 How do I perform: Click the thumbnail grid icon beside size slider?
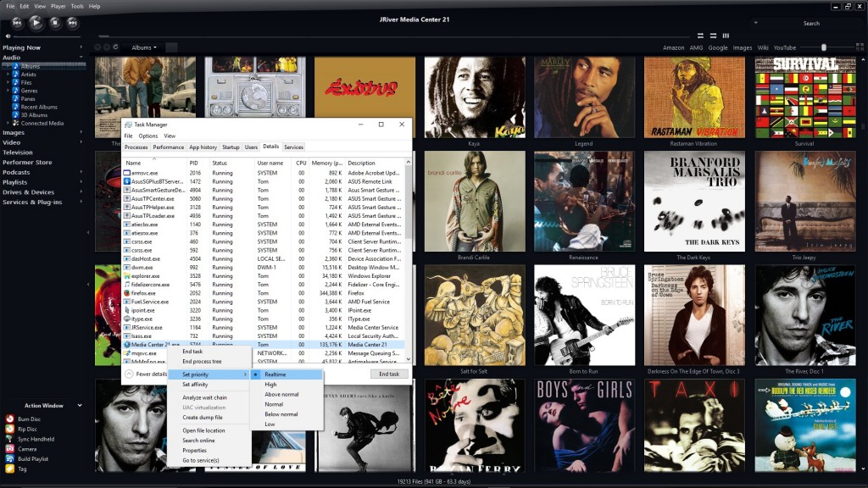pos(860,47)
